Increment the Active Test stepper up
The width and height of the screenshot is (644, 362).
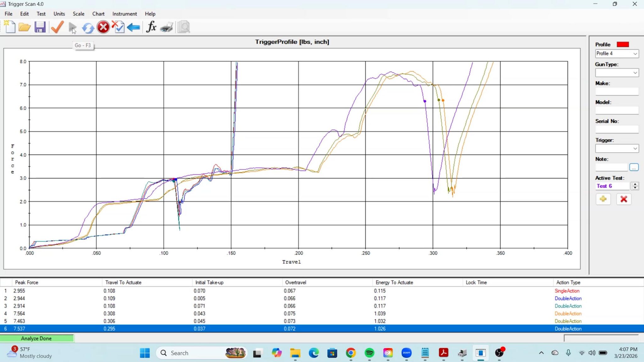(x=635, y=184)
